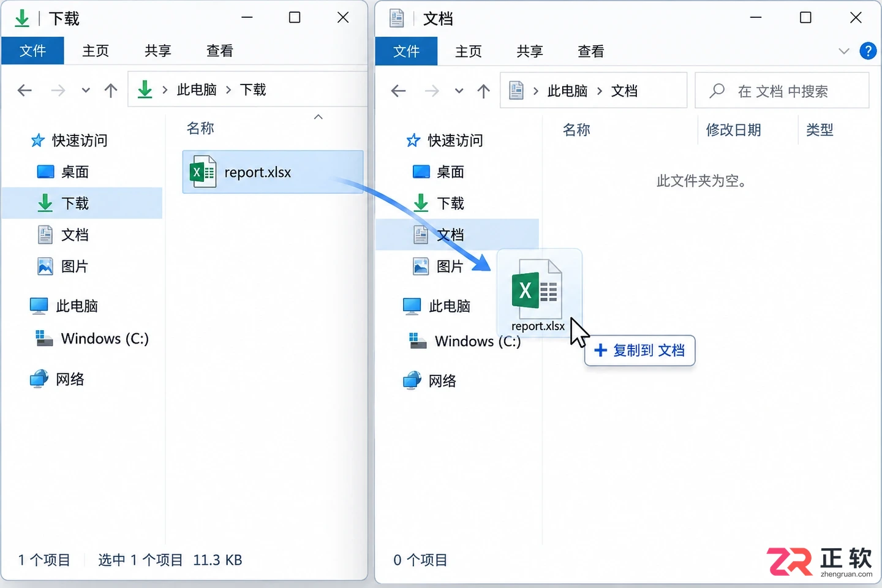This screenshot has width=882, height=588.
Task: Open the 查看 tab in the 下载 window
Action: click(x=220, y=51)
